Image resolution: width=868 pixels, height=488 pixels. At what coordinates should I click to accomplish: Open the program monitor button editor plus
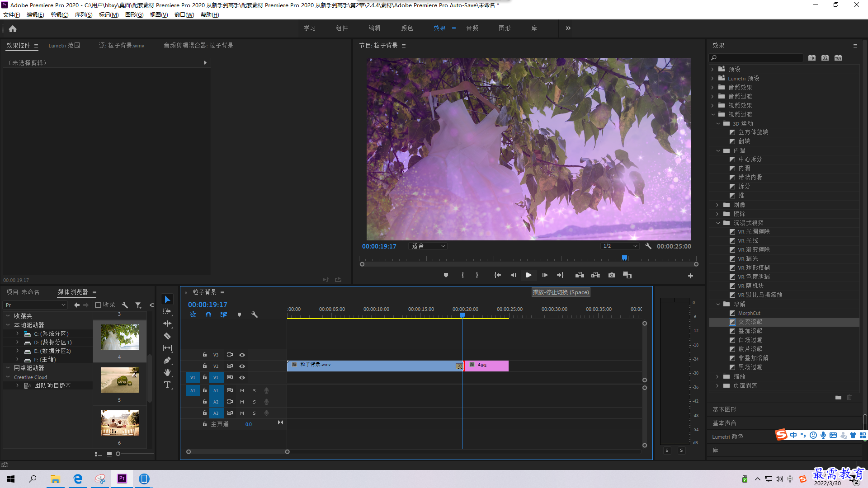tap(690, 276)
